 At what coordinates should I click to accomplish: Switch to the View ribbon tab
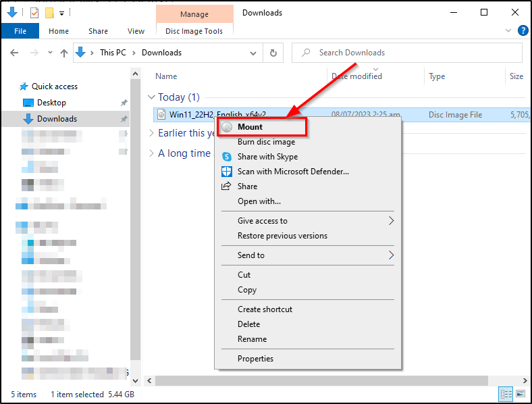(136, 31)
